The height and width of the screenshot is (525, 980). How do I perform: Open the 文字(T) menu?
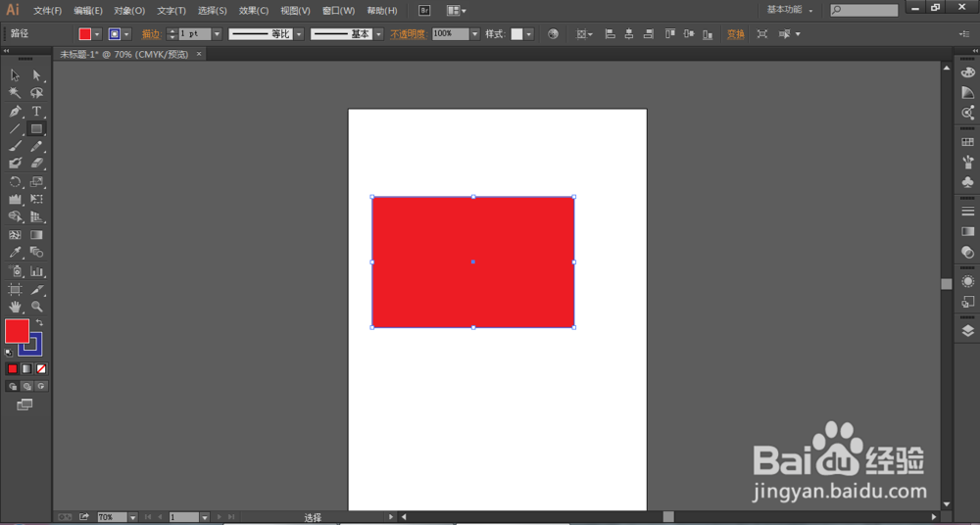(171, 11)
